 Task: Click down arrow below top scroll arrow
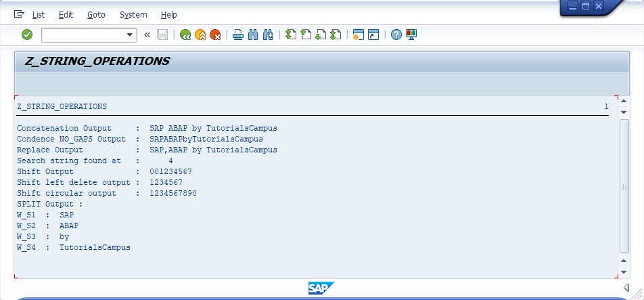point(624,112)
